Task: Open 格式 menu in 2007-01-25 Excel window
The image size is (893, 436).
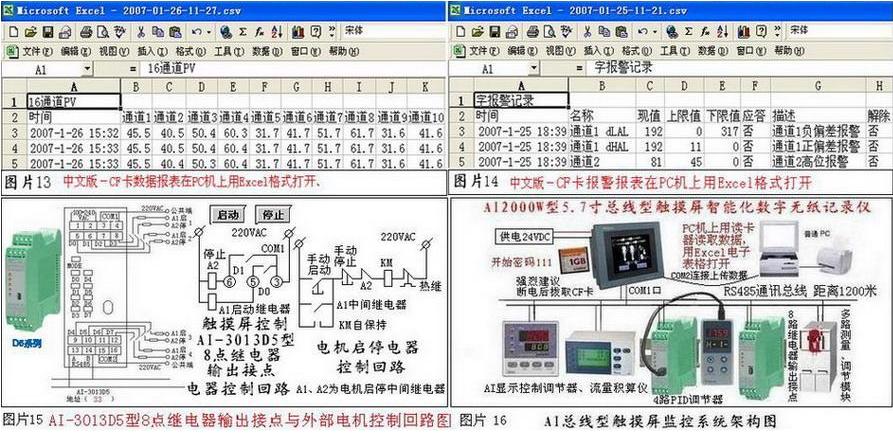Action: click(x=637, y=51)
